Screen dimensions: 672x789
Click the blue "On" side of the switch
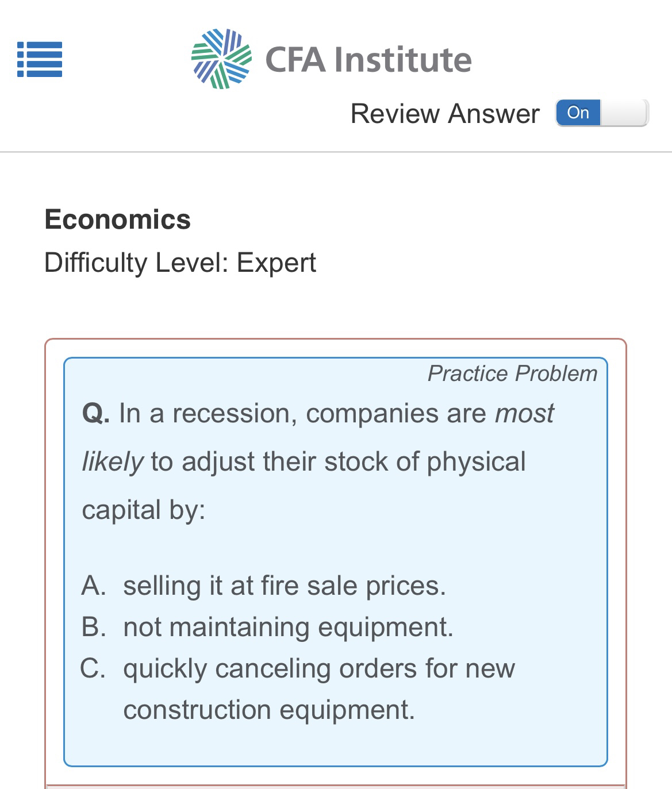(x=578, y=113)
